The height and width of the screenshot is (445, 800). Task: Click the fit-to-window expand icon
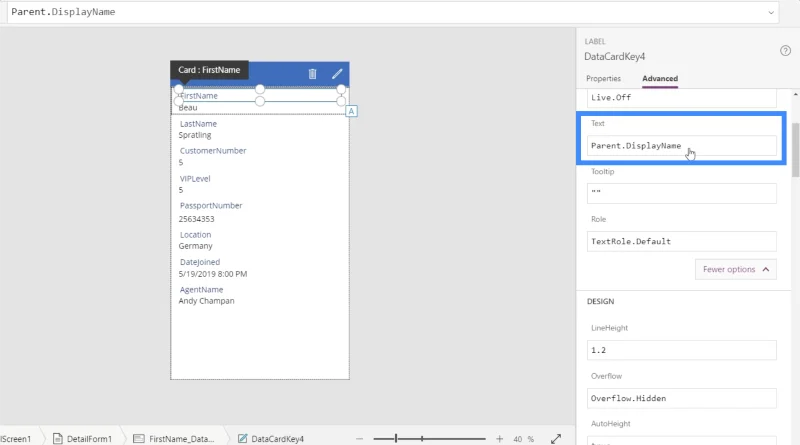pos(556,438)
